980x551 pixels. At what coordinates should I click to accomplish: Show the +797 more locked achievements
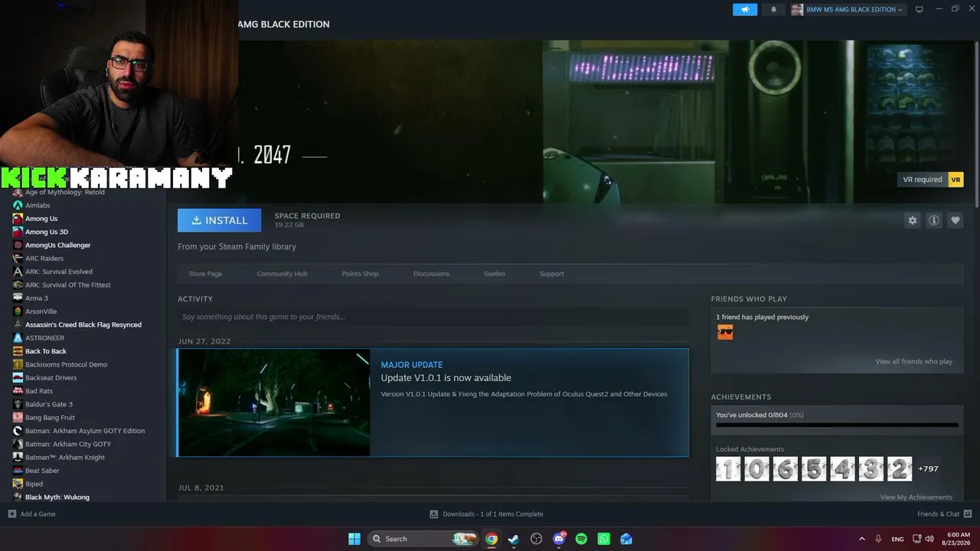[x=928, y=468]
